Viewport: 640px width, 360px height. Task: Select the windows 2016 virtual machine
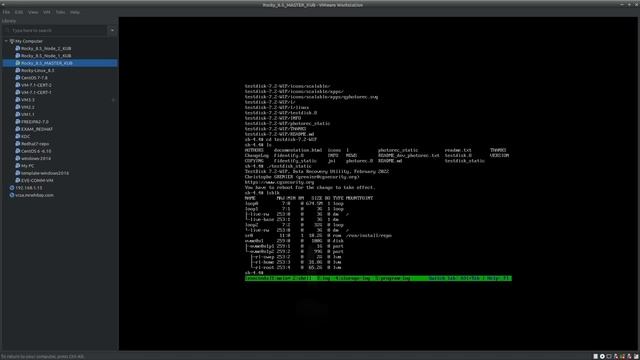[x=36, y=158]
